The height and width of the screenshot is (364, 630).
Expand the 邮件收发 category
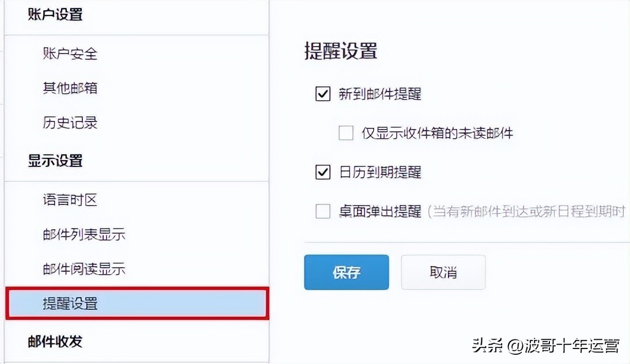point(55,341)
